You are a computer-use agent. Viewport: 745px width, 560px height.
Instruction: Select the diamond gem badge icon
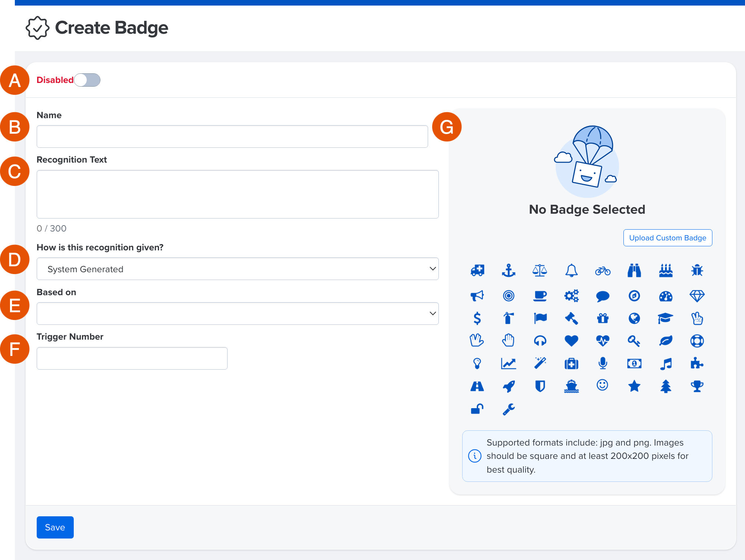click(697, 296)
